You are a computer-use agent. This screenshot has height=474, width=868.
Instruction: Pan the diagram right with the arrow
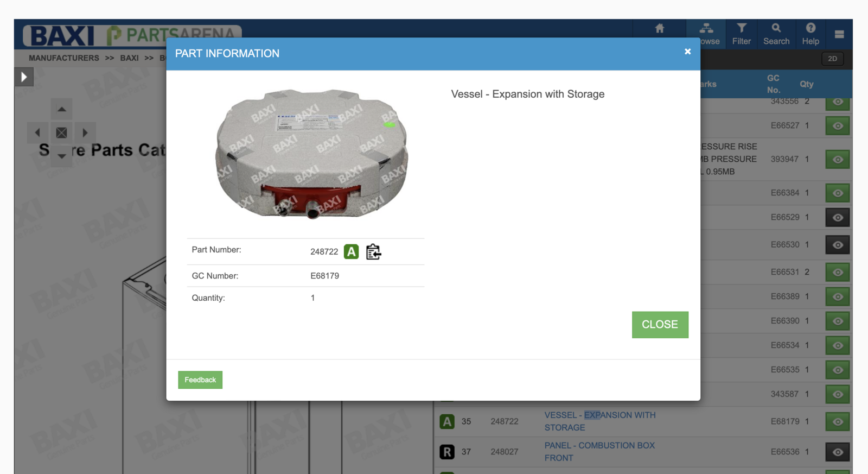tap(85, 132)
